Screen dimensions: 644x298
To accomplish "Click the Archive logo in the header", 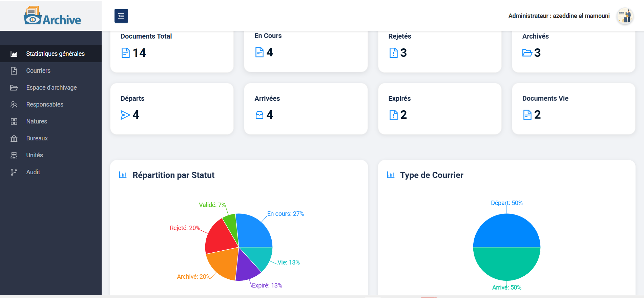I will click(52, 16).
